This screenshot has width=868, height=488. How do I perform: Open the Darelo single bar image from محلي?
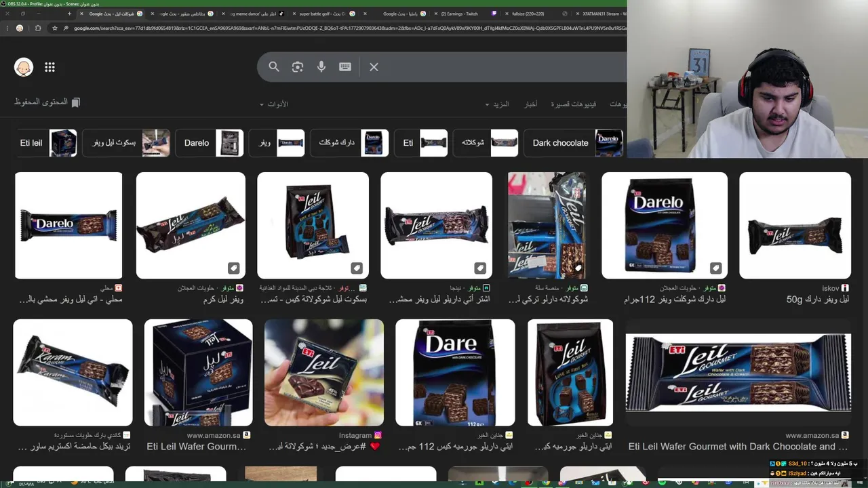coord(68,225)
